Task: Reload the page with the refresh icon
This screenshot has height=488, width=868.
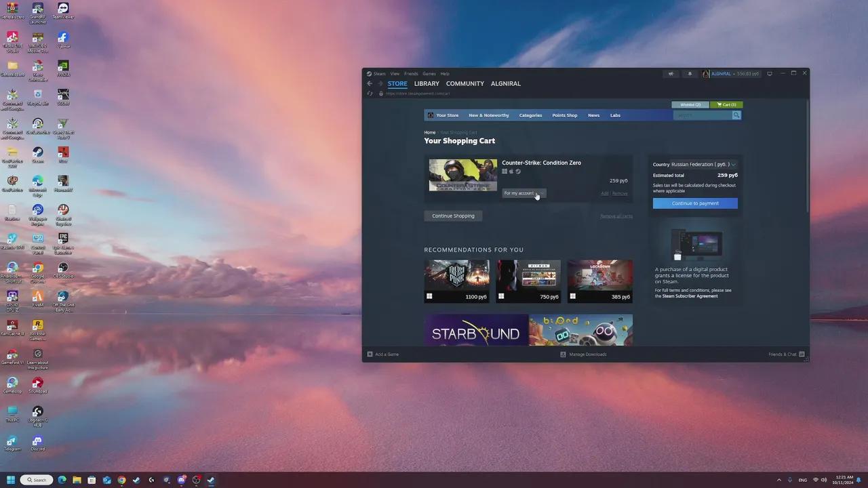Action: coord(370,94)
